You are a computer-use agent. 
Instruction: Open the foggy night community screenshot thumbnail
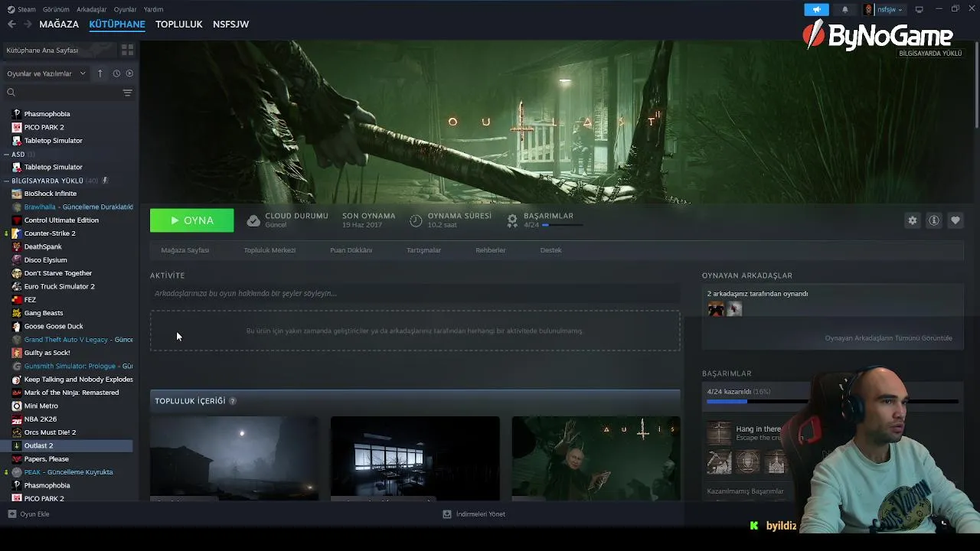[234, 458]
